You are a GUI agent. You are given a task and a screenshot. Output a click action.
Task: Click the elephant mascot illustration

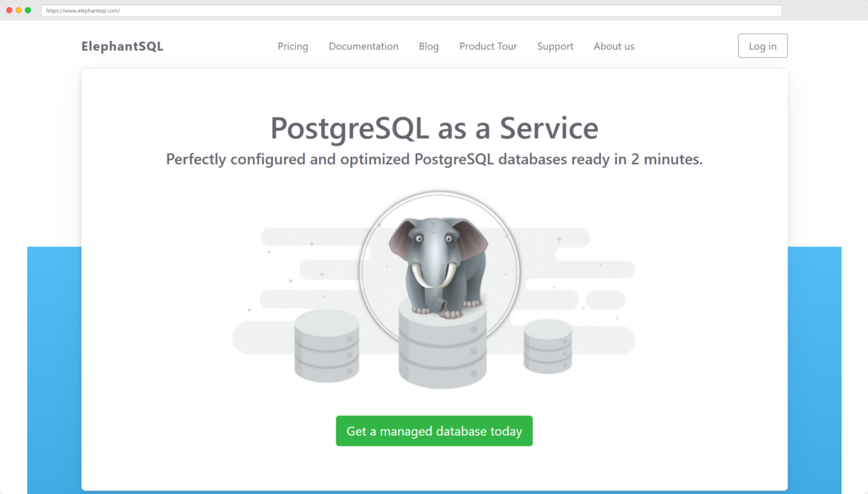coord(438,267)
